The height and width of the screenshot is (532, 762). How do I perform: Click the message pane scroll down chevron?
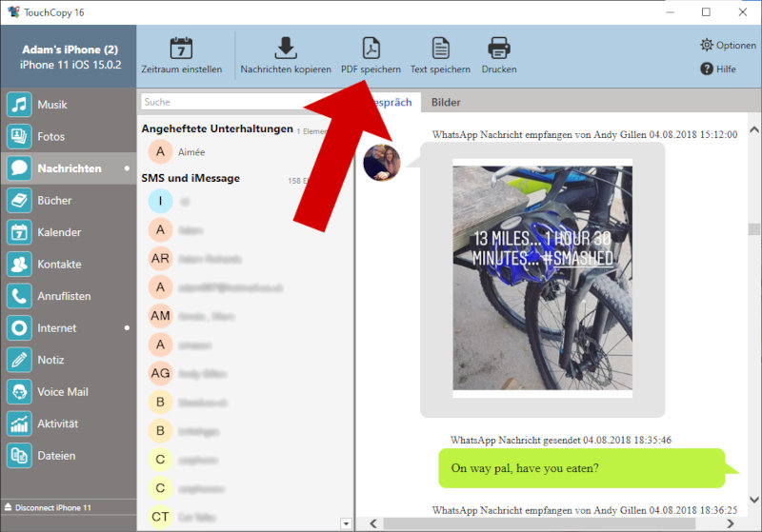753,499
